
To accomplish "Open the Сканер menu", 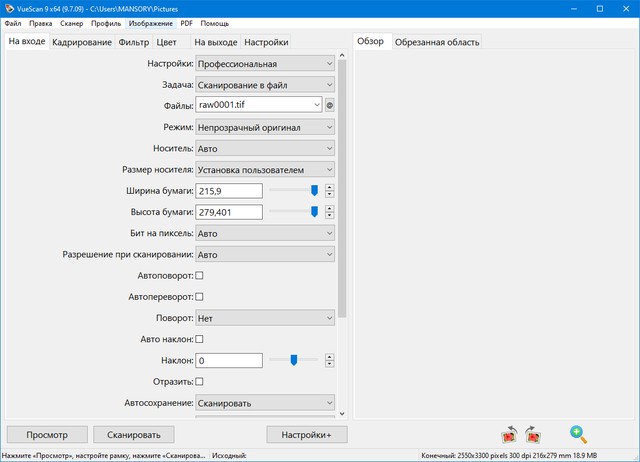I will point(71,22).
